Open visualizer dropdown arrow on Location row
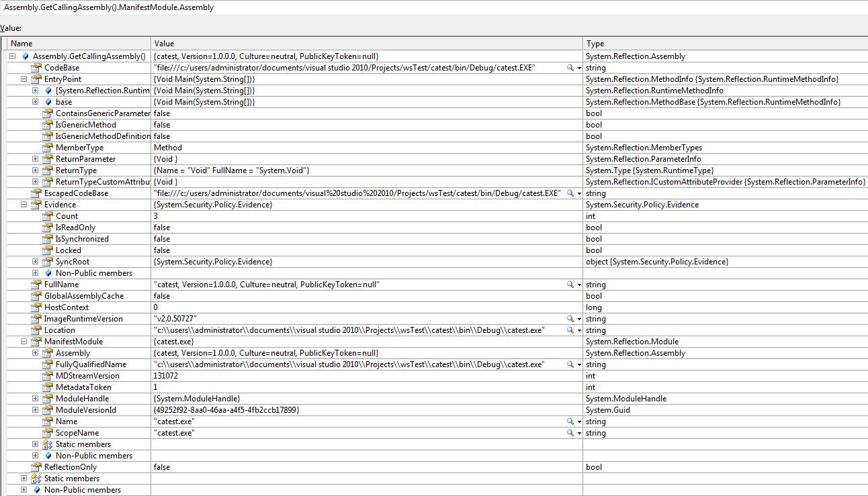 [x=579, y=331]
